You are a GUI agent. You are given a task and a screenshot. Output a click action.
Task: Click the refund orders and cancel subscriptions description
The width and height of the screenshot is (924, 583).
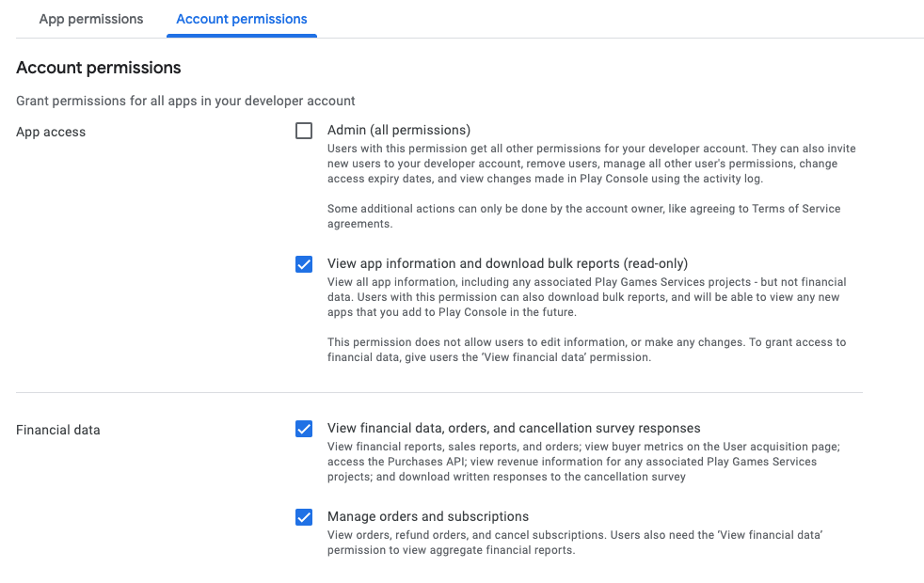[x=575, y=543]
